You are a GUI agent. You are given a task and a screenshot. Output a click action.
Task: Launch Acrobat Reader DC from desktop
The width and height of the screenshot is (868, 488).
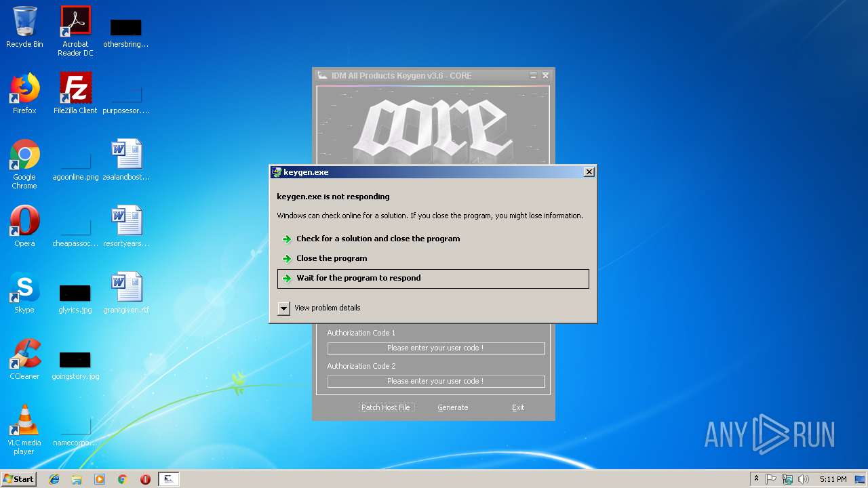75,31
